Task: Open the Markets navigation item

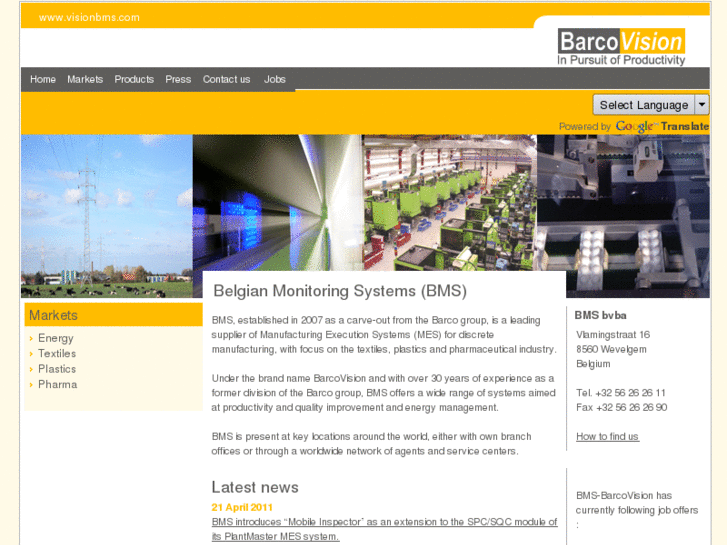Action: pos(85,79)
